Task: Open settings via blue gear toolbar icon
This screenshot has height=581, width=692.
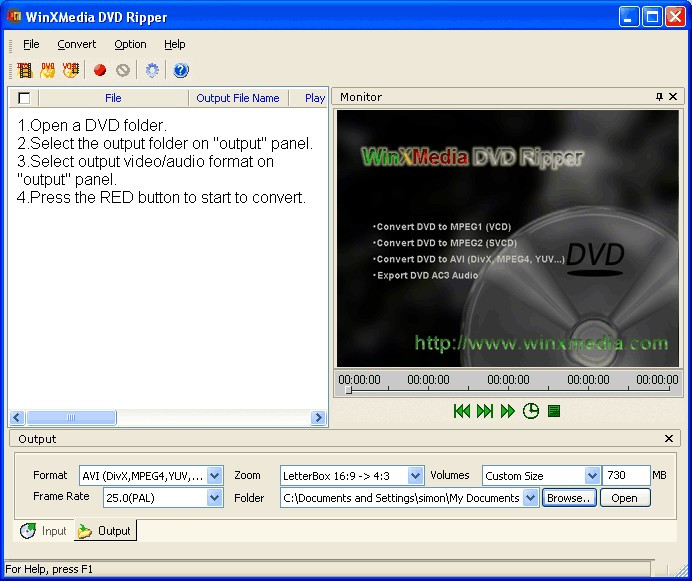Action: (152, 70)
